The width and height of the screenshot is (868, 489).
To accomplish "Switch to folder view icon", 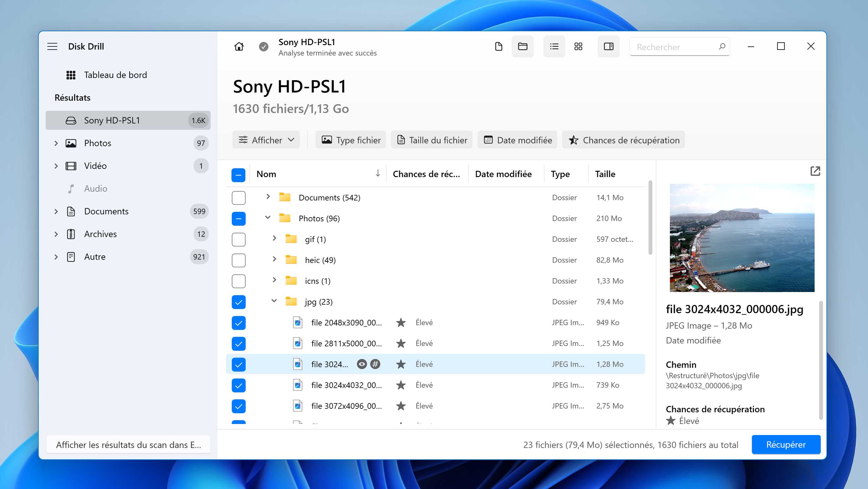I will (x=523, y=46).
